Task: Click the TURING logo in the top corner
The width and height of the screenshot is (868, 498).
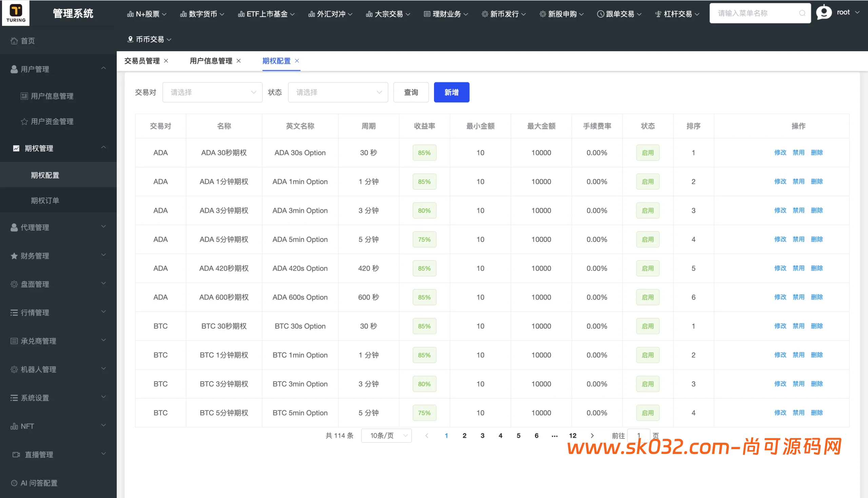Action: click(x=16, y=13)
